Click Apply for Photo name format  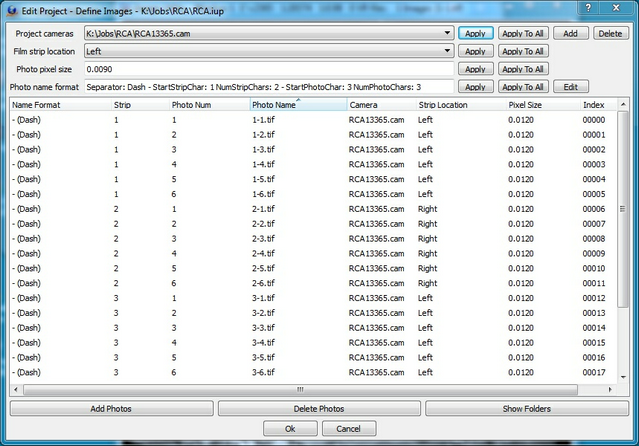coord(476,87)
